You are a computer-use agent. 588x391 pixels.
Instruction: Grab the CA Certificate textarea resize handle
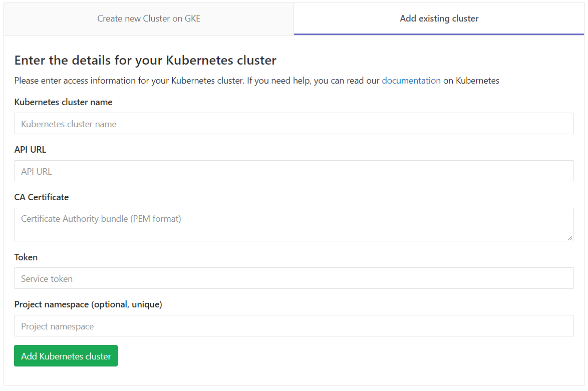[x=570, y=238]
